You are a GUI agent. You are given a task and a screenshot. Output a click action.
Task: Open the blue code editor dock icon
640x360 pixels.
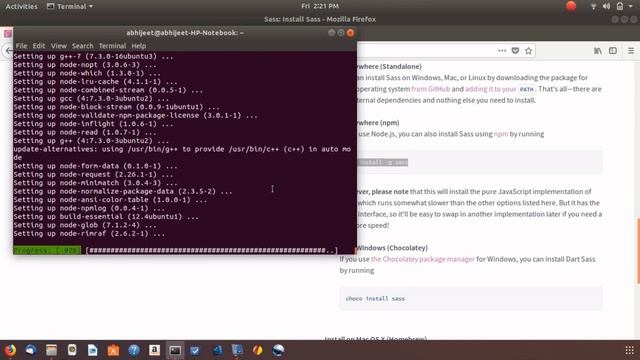pyautogui.click(x=217, y=350)
